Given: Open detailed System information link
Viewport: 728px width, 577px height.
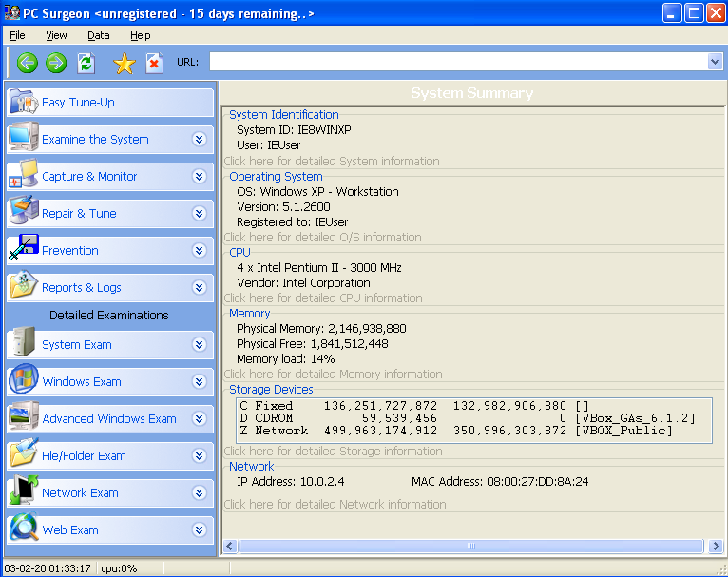Looking at the screenshot, I should pyautogui.click(x=332, y=161).
